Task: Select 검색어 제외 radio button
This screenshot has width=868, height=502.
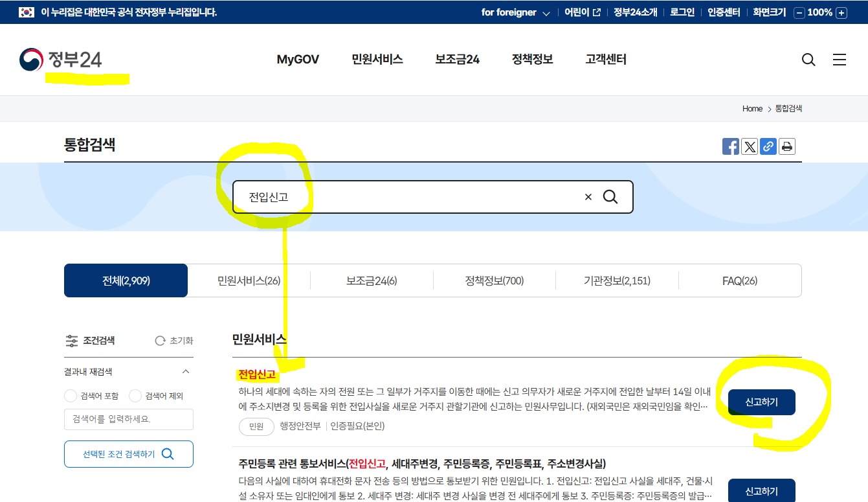Action: click(x=135, y=396)
